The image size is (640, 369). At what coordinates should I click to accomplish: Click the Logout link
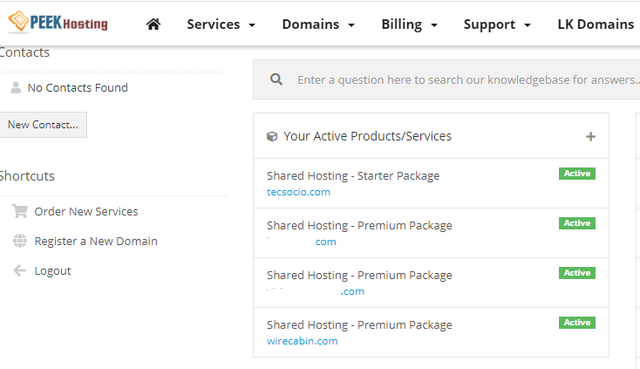pyautogui.click(x=53, y=271)
